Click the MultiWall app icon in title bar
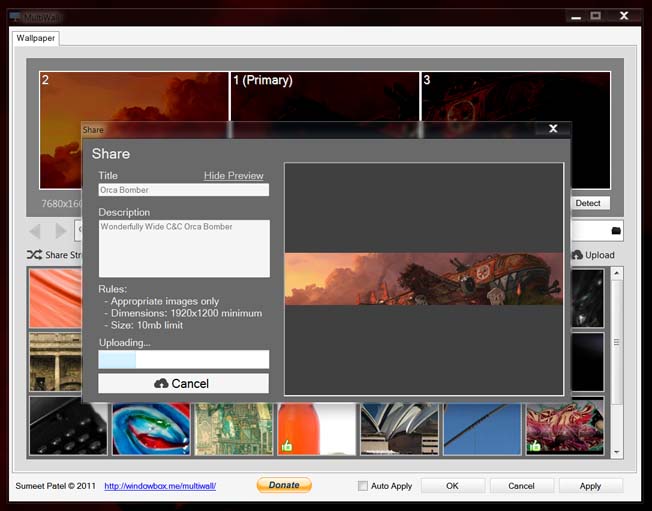 tap(15, 17)
